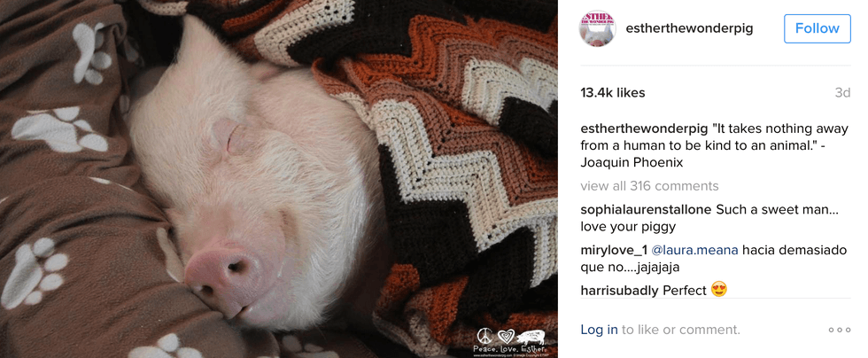Expand view all 316 comments

[649, 186]
